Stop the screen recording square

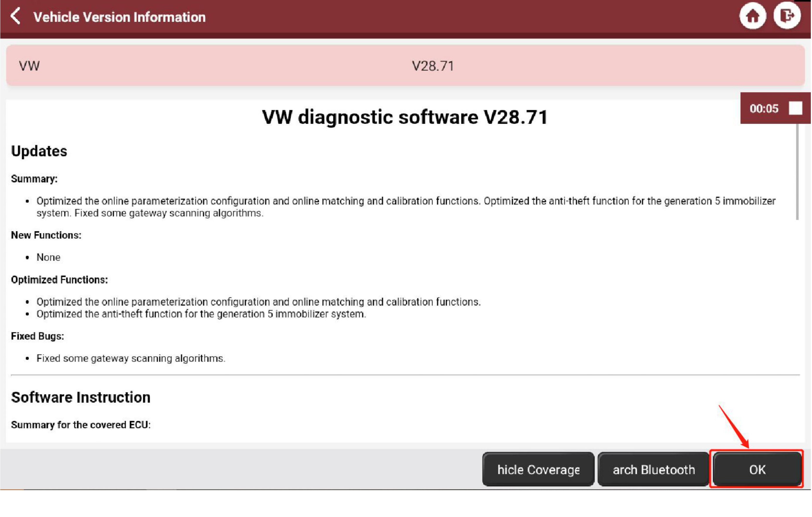[x=795, y=108]
